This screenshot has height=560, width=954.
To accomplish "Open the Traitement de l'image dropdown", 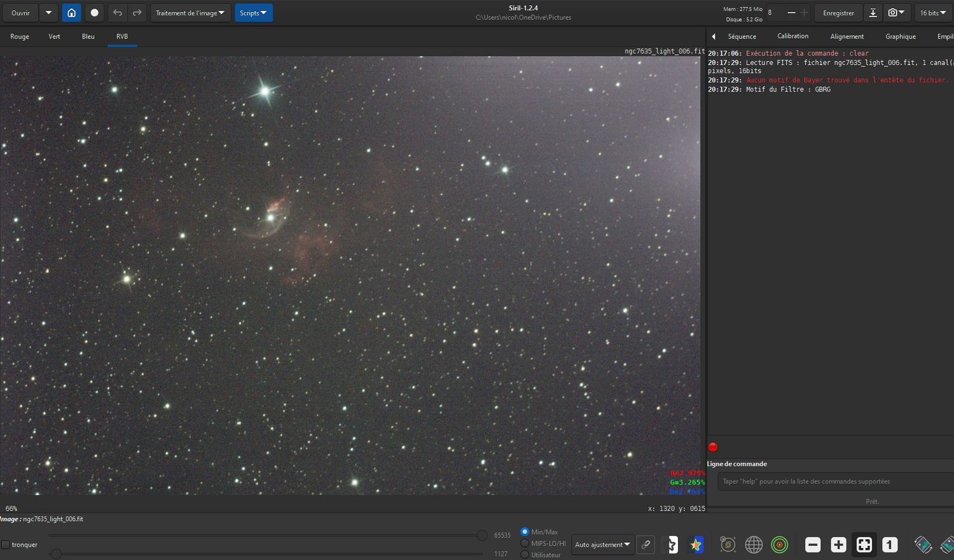I will [x=190, y=13].
